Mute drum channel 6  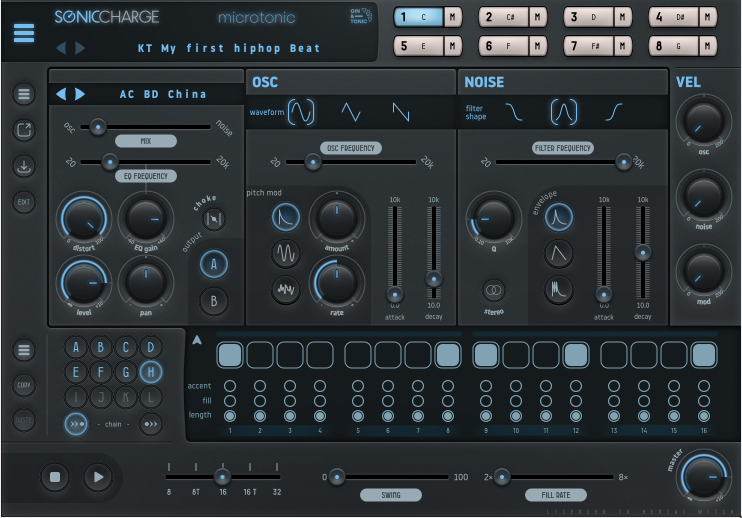(x=538, y=46)
